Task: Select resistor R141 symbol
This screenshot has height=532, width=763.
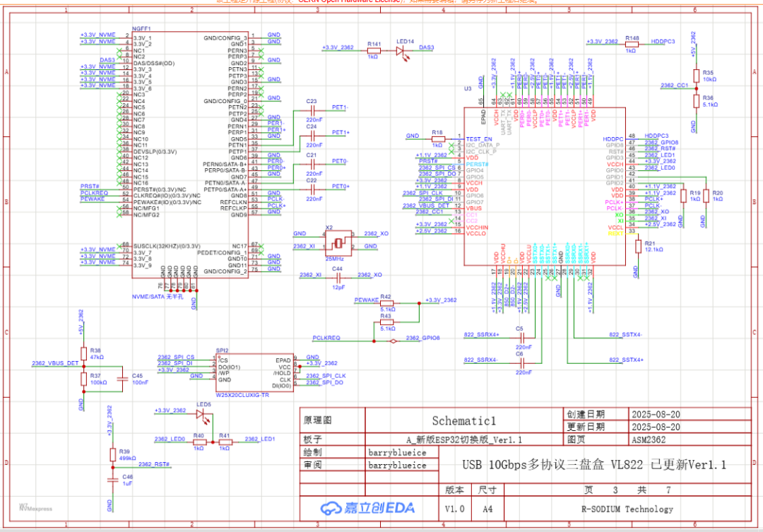Action: 374,51
